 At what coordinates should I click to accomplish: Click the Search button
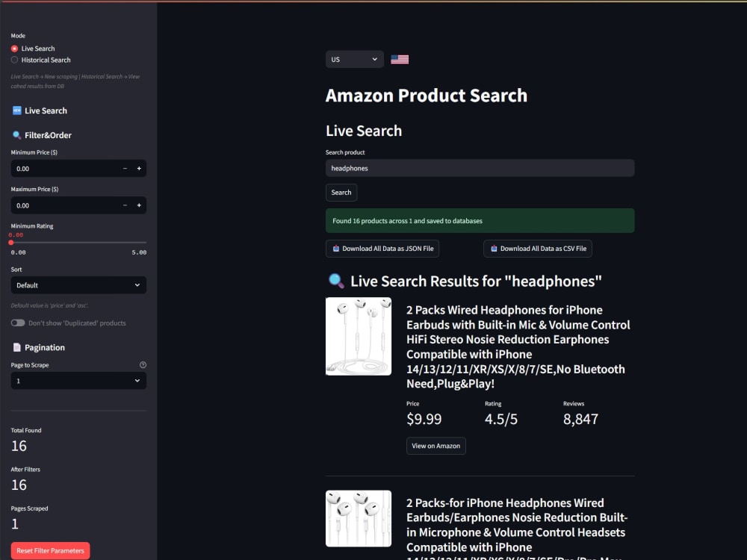341,193
